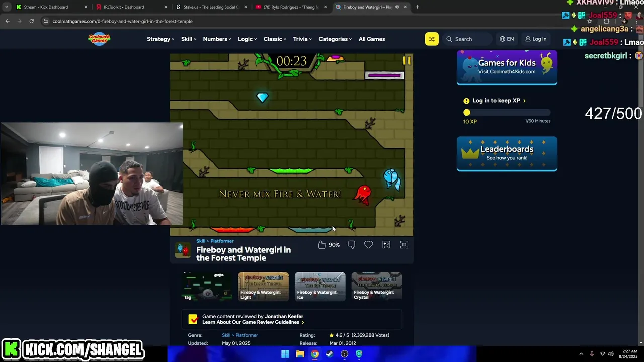This screenshot has width=644, height=362.
Task: Pause the game with the pause icon
Action: coord(407,61)
